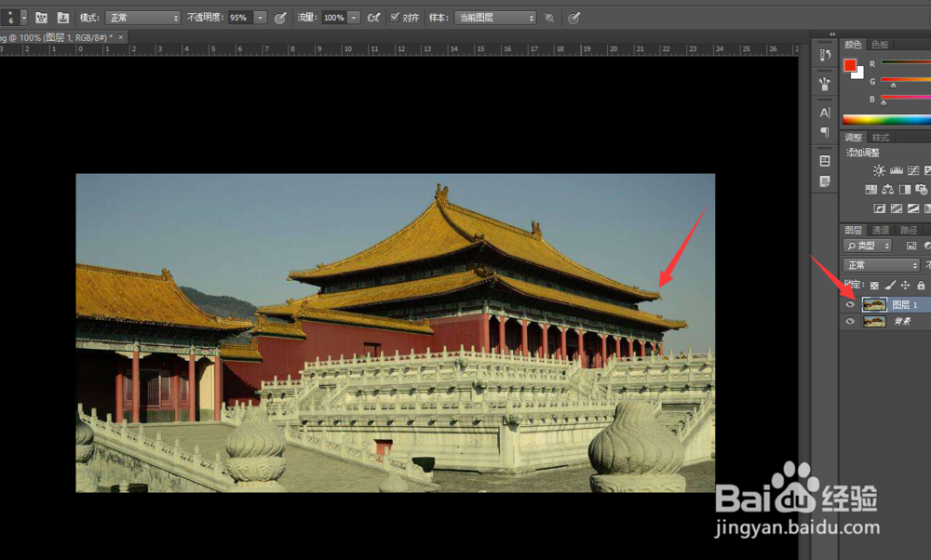Image resolution: width=931 pixels, height=560 pixels.
Task: Toggle pressure for size icon
Action: [x=573, y=19]
